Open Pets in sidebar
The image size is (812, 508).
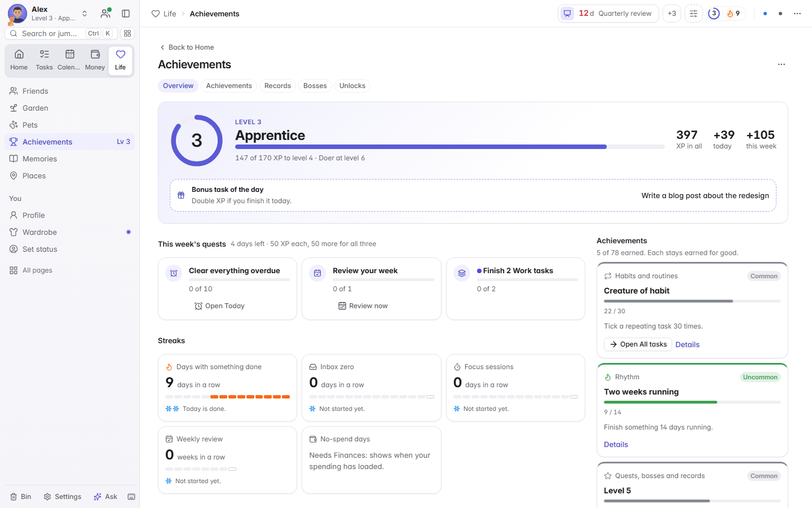[x=70, y=125]
